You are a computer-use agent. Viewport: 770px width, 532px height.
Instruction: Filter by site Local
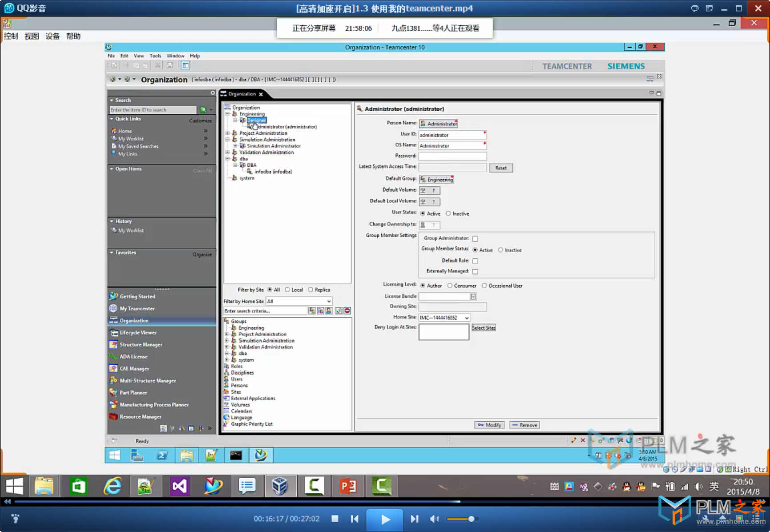(x=288, y=290)
